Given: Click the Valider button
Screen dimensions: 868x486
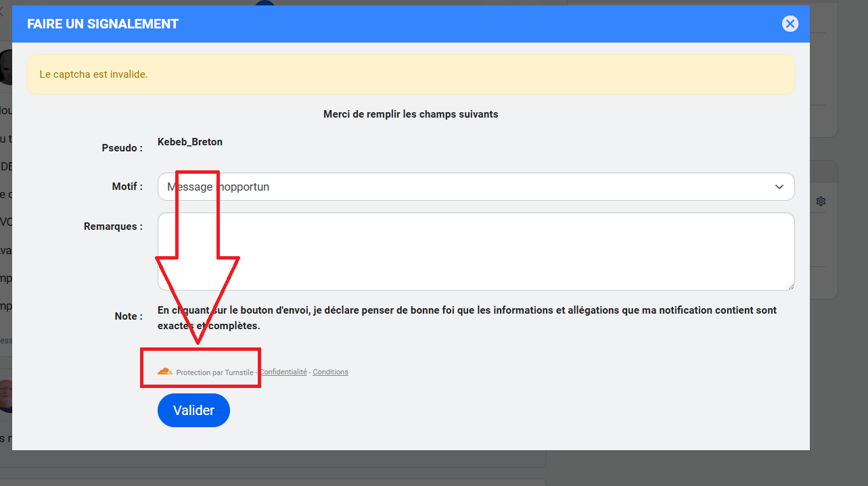Looking at the screenshot, I should click(x=193, y=410).
